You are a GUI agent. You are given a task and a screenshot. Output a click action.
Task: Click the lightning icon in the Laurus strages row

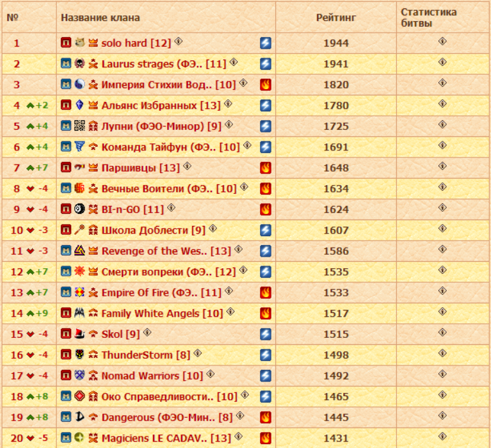[x=266, y=64]
